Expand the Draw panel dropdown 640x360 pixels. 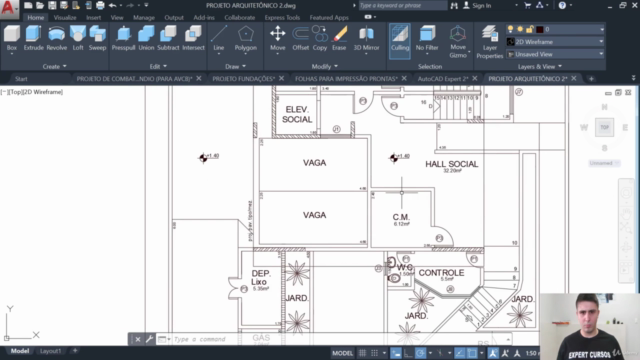[236, 66]
